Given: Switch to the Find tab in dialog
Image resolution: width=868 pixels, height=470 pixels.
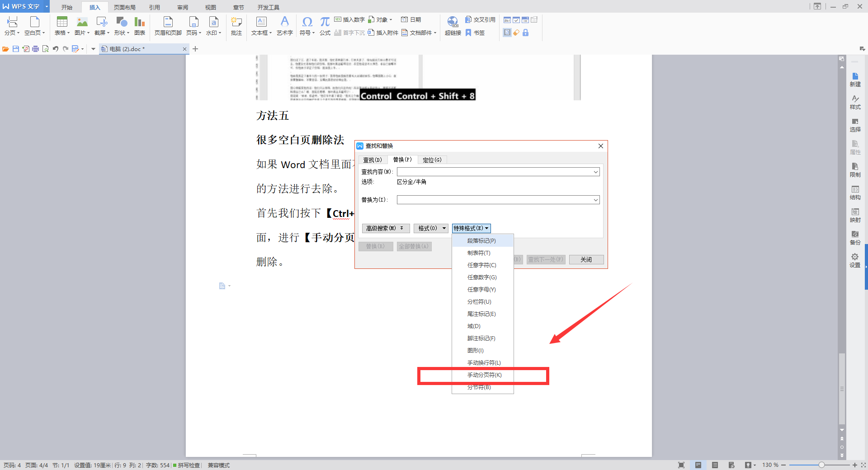Looking at the screenshot, I should [x=373, y=160].
